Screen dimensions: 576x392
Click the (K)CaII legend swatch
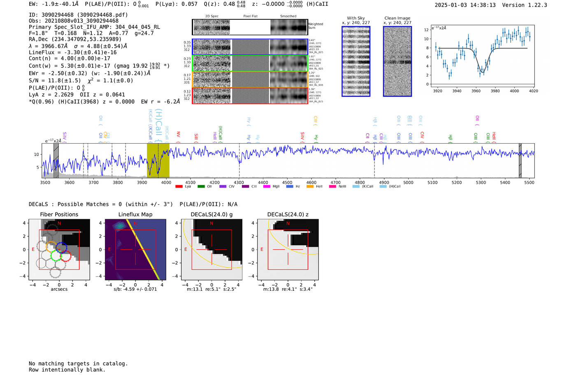tap(356, 186)
